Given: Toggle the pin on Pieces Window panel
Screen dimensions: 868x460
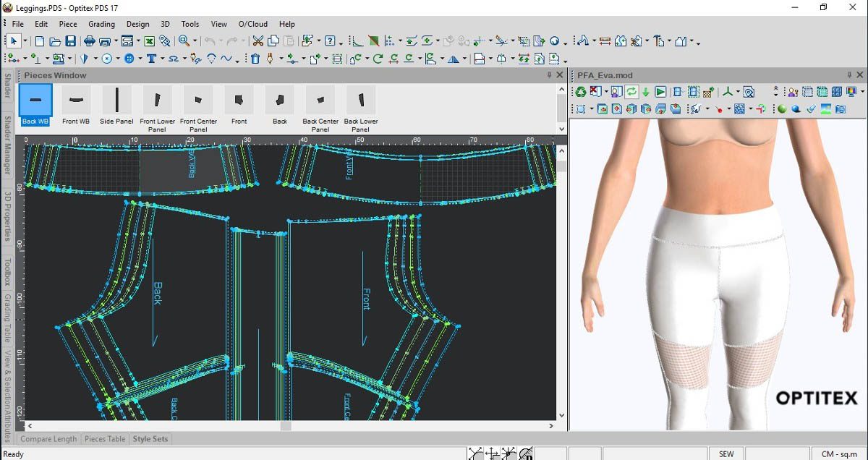Looking at the screenshot, I should [549, 75].
